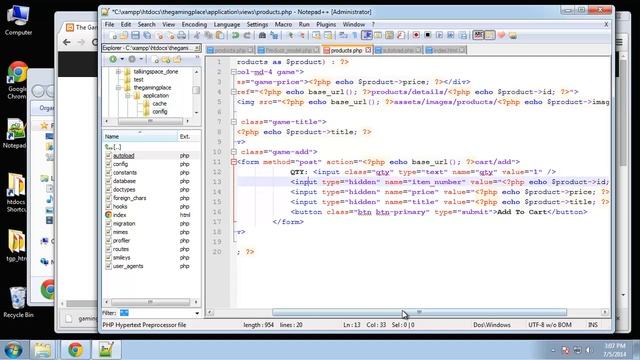
Task: Click the Print toolbar icon
Action: pyautogui.click(x=181, y=36)
